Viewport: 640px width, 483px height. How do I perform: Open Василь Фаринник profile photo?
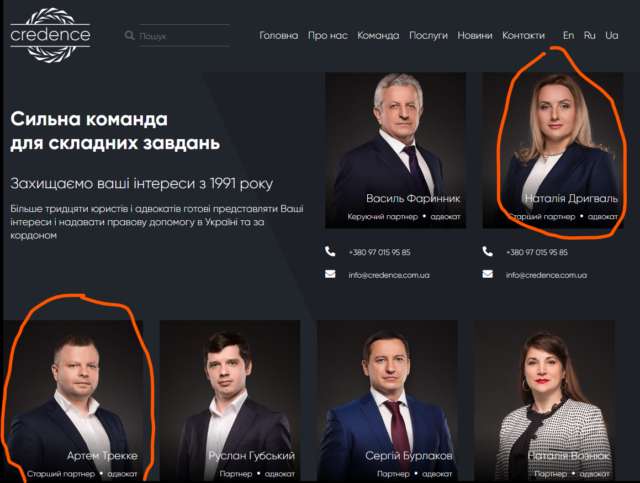pyautogui.click(x=396, y=150)
